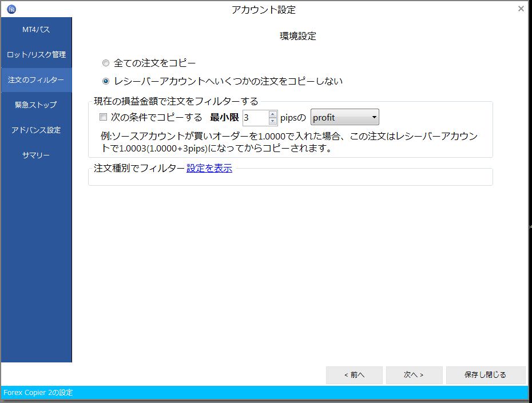The height and width of the screenshot is (403, 532).
Task: Expand the profit dropdown
Action: (x=345, y=118)
